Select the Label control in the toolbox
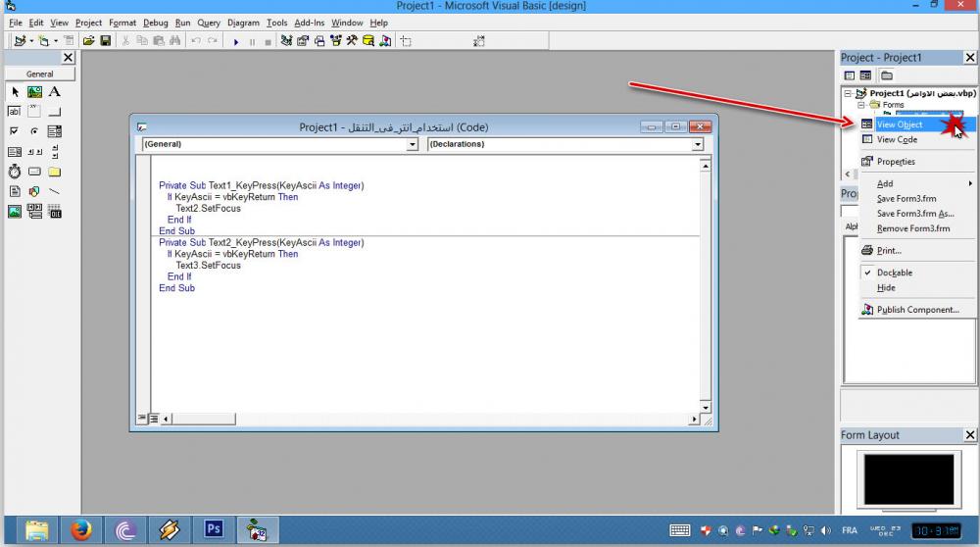This screenshot has height=547, width=980. (x=54, y=92)
